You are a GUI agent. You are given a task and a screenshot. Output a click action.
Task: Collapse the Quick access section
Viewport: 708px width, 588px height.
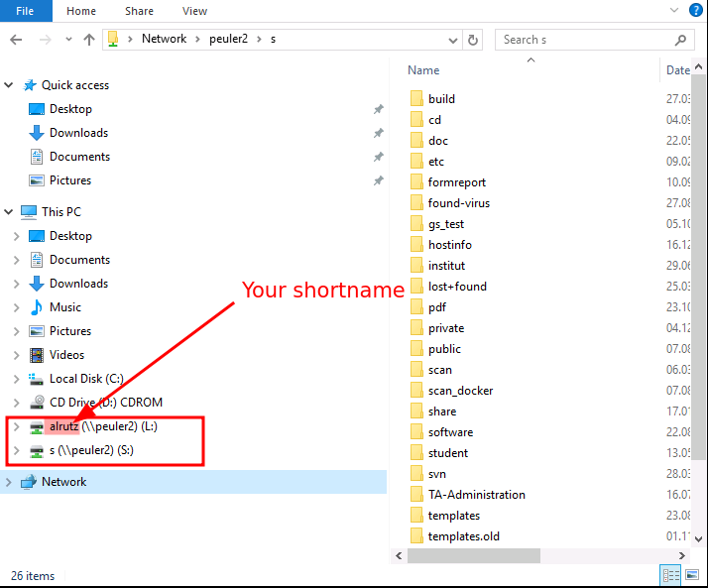coord(9,85)
